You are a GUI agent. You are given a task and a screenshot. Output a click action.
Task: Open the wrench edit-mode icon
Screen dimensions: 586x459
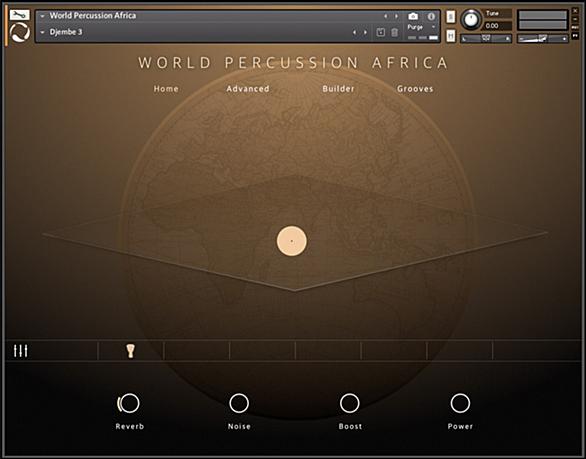point(19,15)
